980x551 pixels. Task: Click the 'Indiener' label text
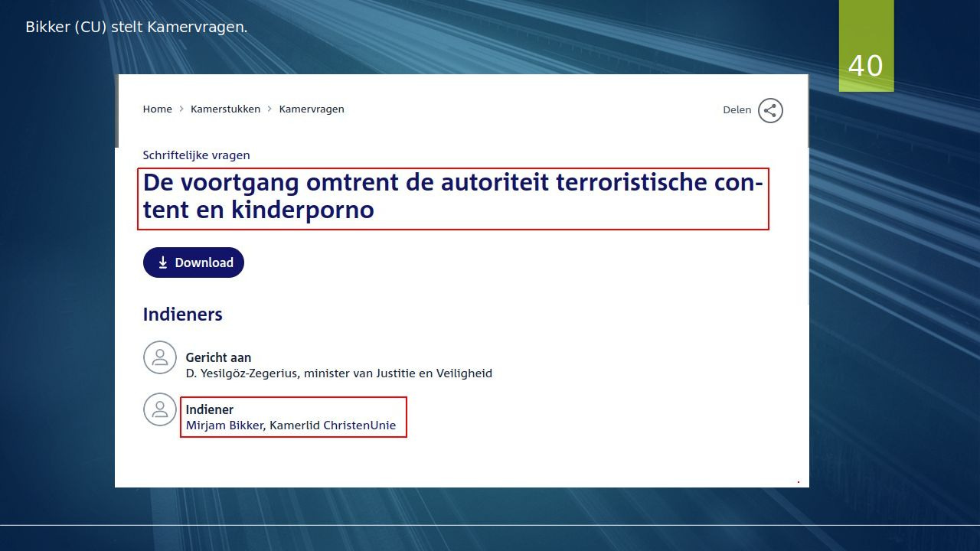[x=210, y=409]
